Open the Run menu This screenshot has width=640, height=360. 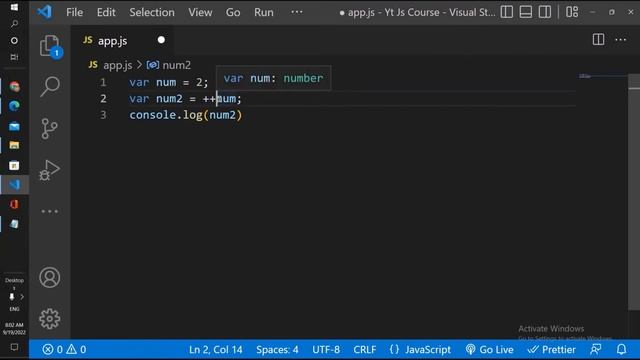coord(264,12)
